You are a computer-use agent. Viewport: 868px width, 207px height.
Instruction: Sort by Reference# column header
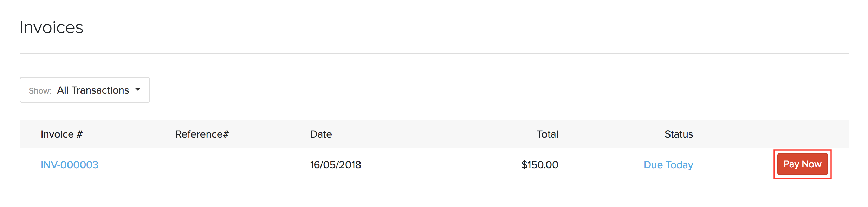[x=202, y=134]
